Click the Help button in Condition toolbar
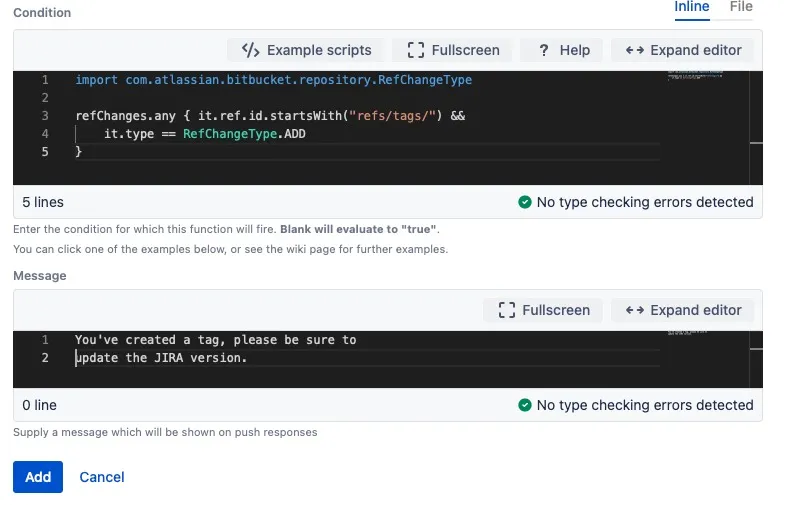This screenshot has height=505, width=791. click(561, 50)
